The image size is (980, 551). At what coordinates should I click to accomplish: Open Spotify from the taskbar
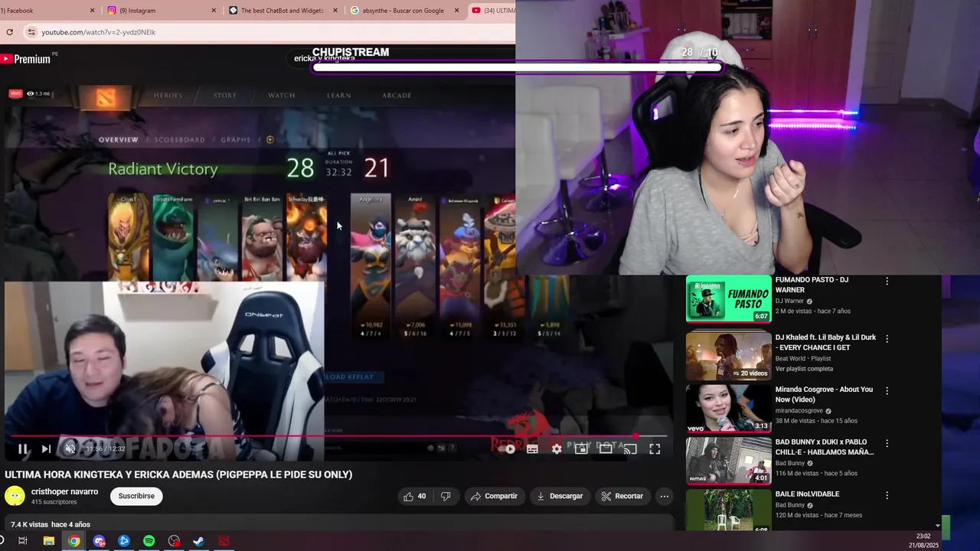149,541
